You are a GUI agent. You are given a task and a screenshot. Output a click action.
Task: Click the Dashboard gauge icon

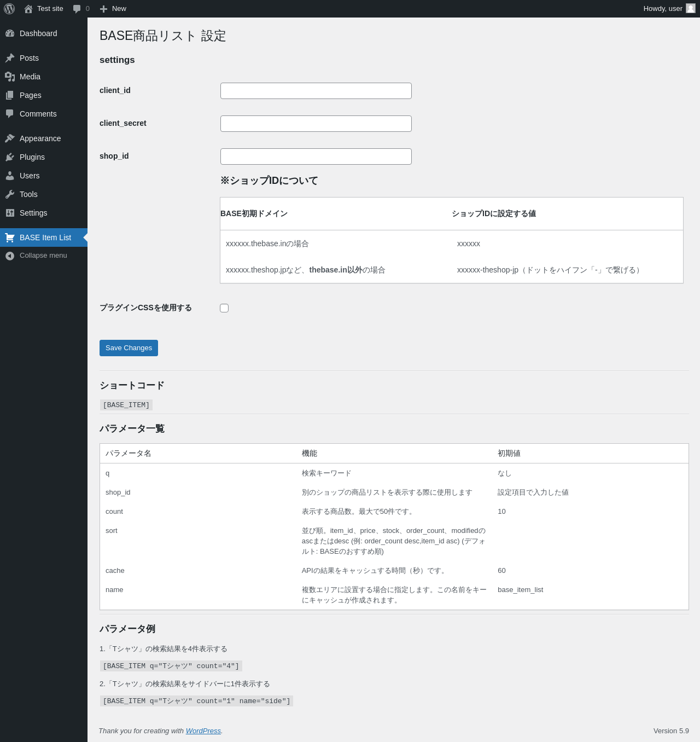click(x=10, y=33)
